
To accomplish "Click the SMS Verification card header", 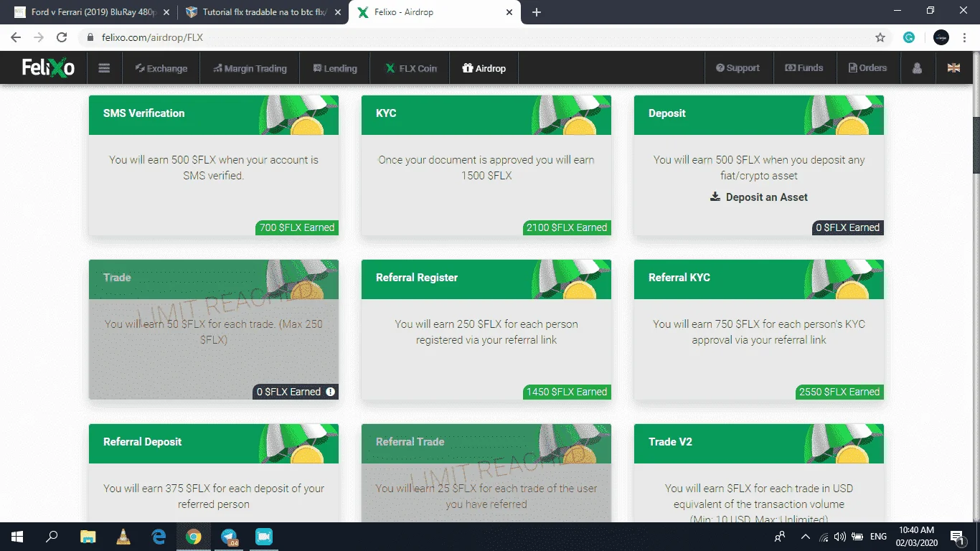I will pos(214,115).
